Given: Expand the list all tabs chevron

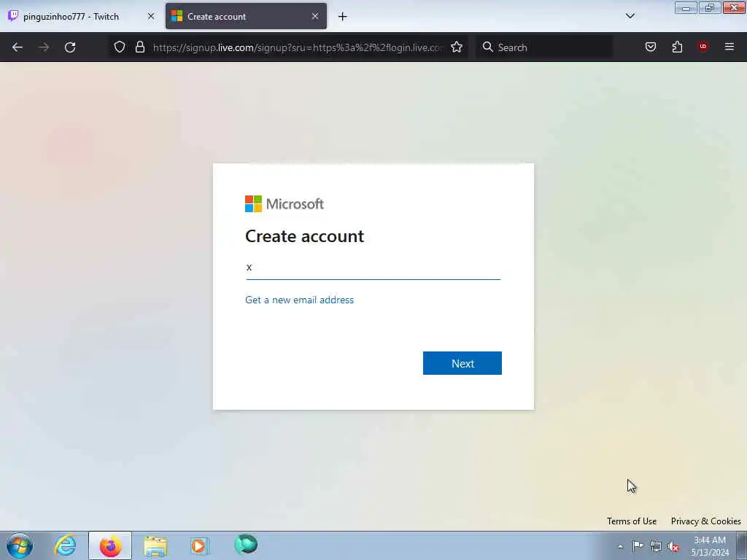Looking at the screenshot, I should click(x=630, y=16).
